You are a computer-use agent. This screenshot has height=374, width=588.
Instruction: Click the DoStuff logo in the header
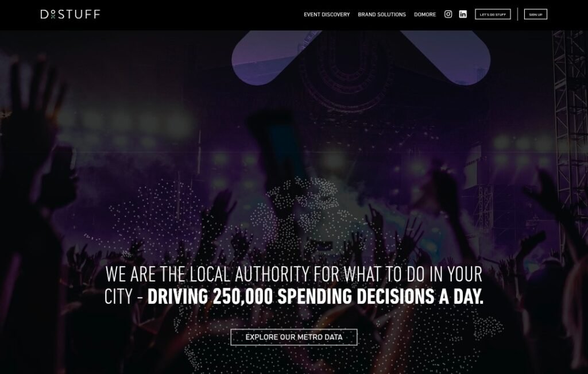coord(70,14)
